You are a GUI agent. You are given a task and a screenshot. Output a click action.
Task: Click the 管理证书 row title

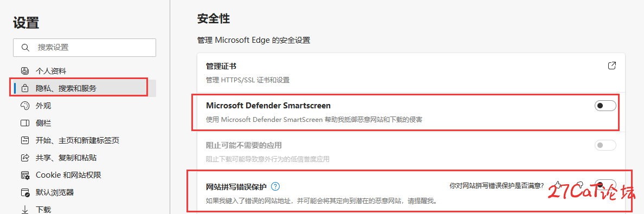[221, 66]
